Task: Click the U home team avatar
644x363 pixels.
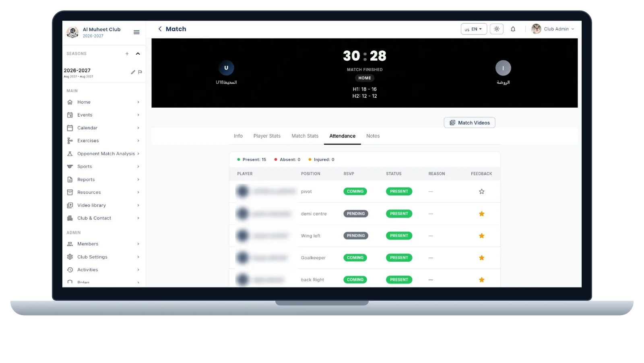Action: pos(226,68)
